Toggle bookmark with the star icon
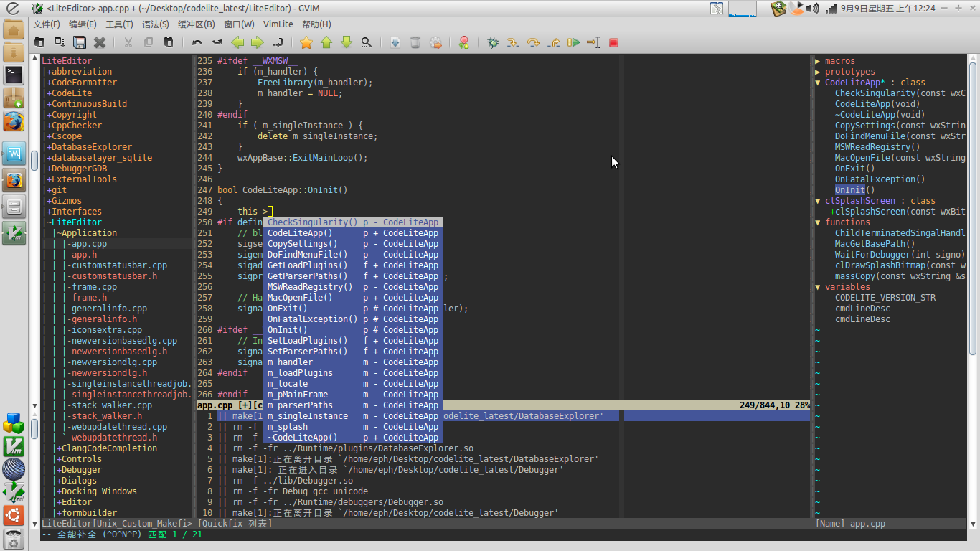The height and width of the screenshot is (551, 980). 306,42
